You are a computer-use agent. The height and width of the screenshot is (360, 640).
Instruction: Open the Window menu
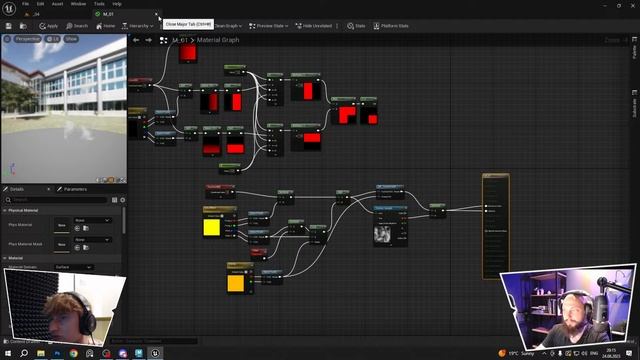pos(78,4)
